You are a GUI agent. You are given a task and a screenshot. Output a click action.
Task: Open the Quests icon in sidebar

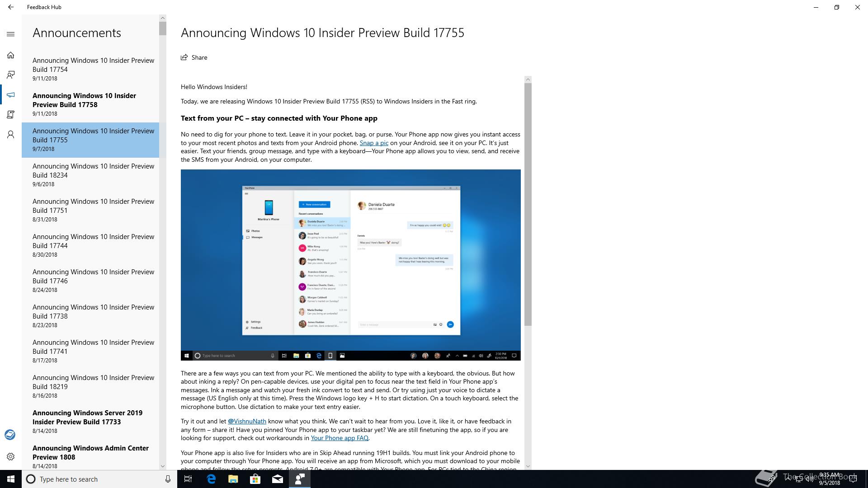pyautogui.click(x=11, y=115)
